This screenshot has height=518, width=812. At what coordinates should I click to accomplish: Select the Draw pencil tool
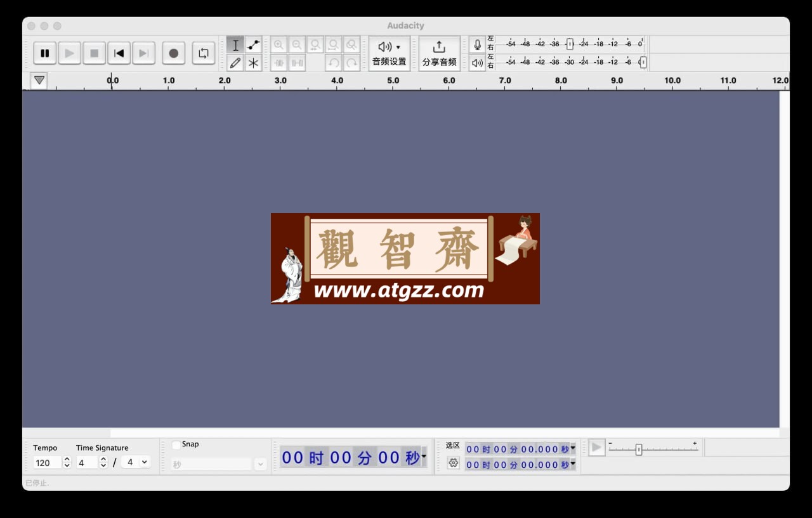235,63
